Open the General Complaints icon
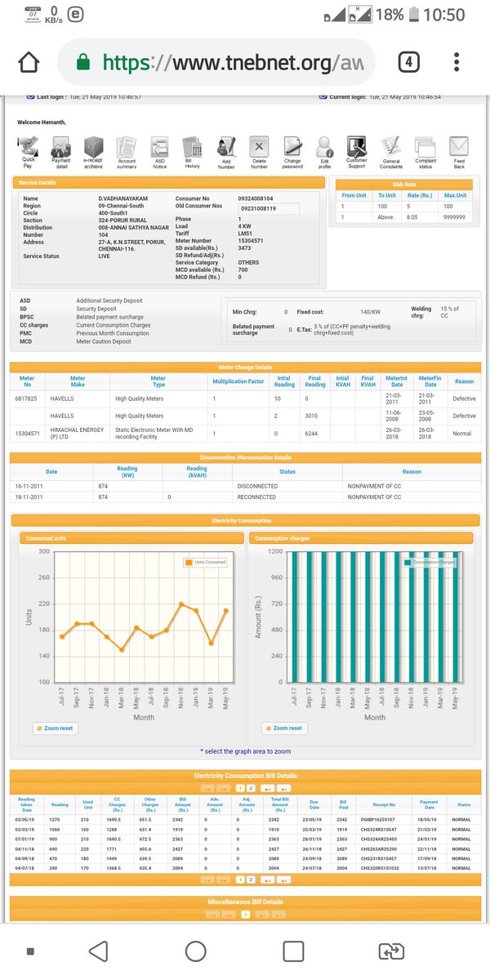490x980 pixels. [x=391, y=152]
